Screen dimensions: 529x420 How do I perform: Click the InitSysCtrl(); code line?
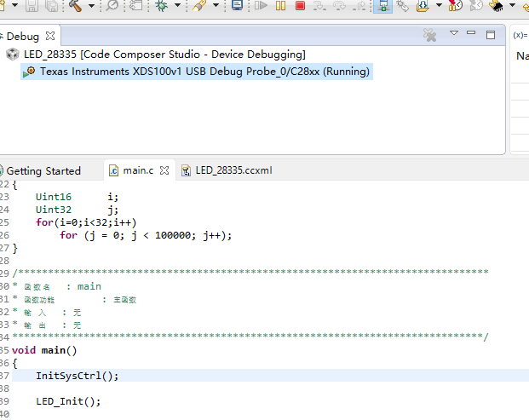(78, 376)
